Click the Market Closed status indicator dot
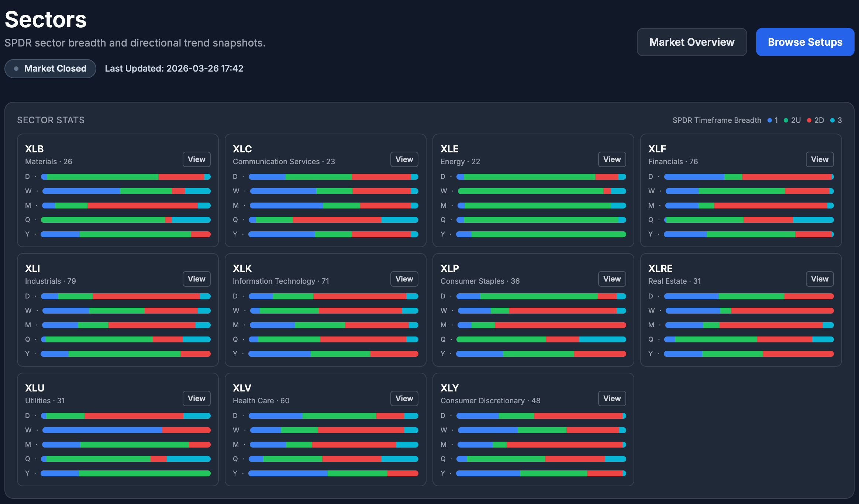This screenshot has height=504, width=859. [16, 68]
